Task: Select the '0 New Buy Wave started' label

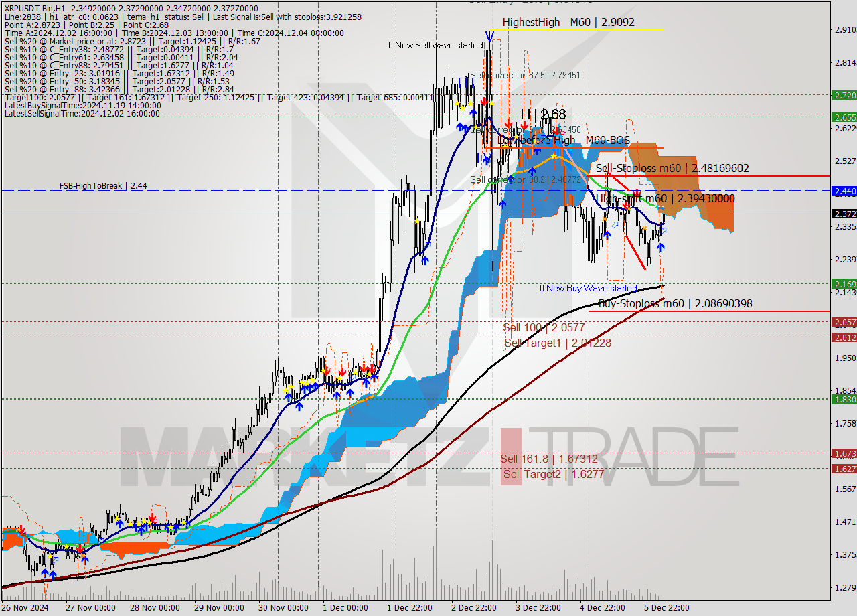Action: point(589,288)
